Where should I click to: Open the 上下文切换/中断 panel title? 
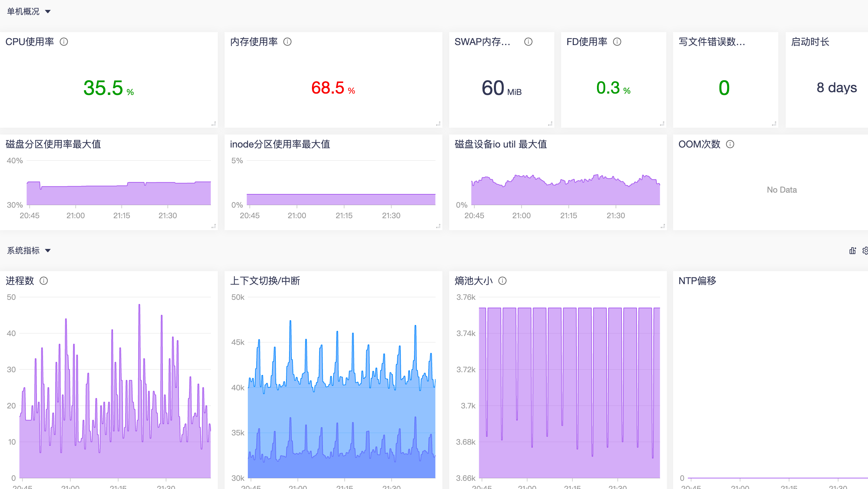coord(265,281)
